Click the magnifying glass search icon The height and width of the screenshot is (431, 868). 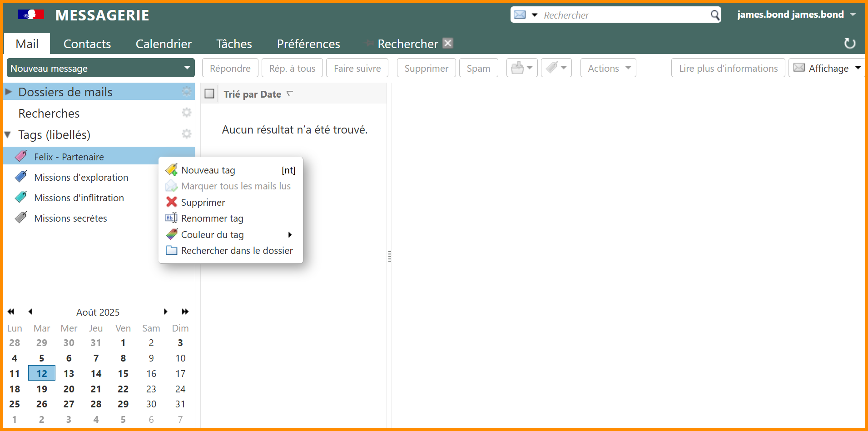715,15
